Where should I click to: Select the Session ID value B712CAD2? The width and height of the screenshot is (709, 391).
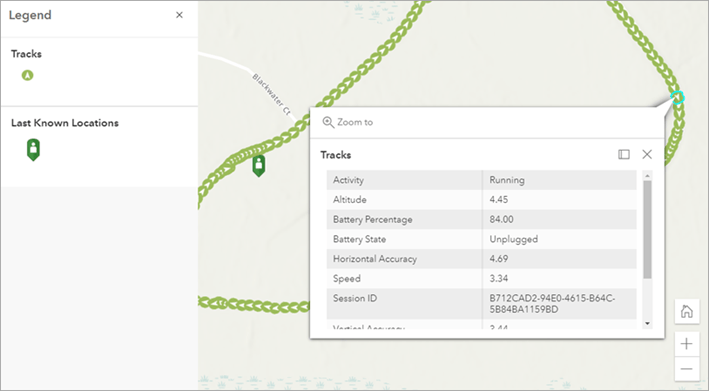[552, 304]
